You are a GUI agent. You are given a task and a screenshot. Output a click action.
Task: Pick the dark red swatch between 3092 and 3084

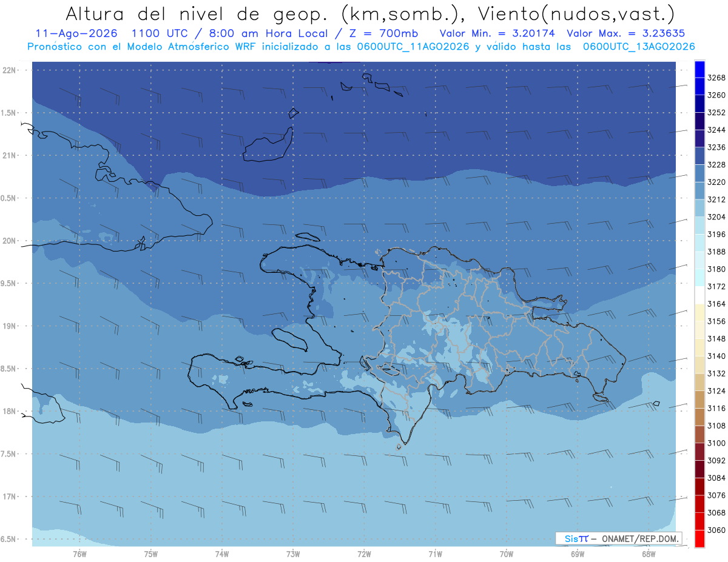coord(699,469)
